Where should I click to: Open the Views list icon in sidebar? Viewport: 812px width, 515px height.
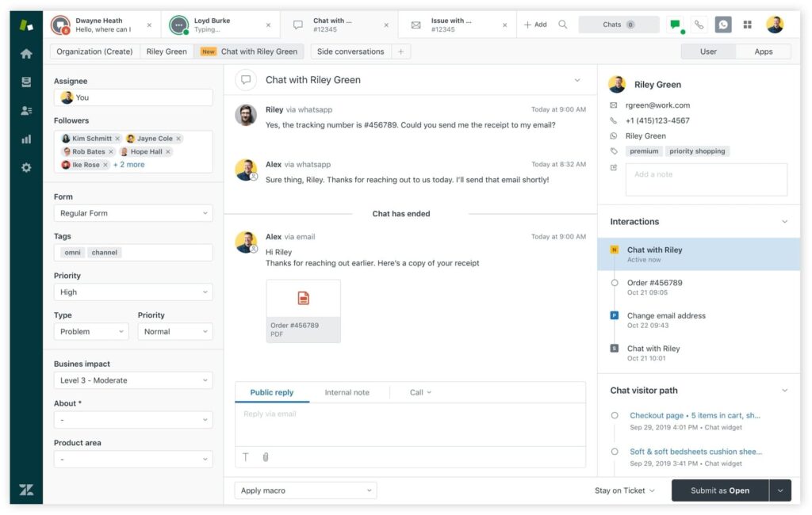pyautogui.click(x=26, y=82)
